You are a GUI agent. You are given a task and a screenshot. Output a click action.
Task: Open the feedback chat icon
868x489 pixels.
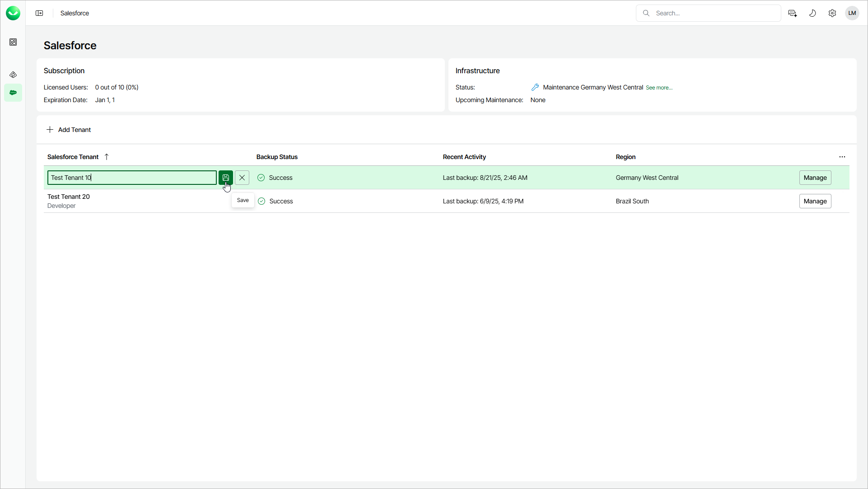(793, 13)
